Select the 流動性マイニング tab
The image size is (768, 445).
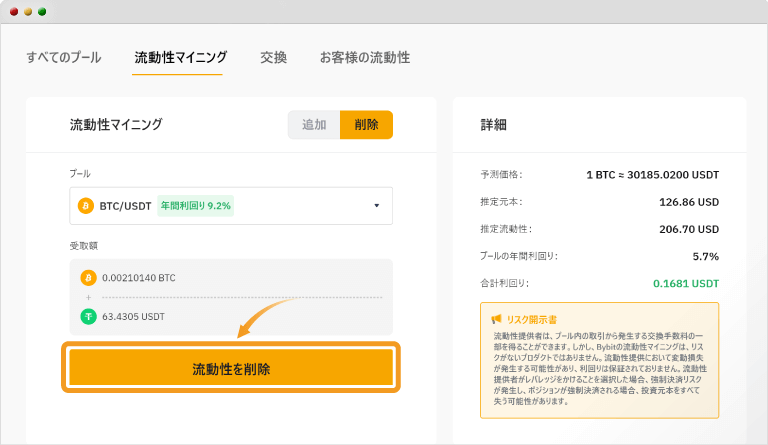[x=180, y=57]
